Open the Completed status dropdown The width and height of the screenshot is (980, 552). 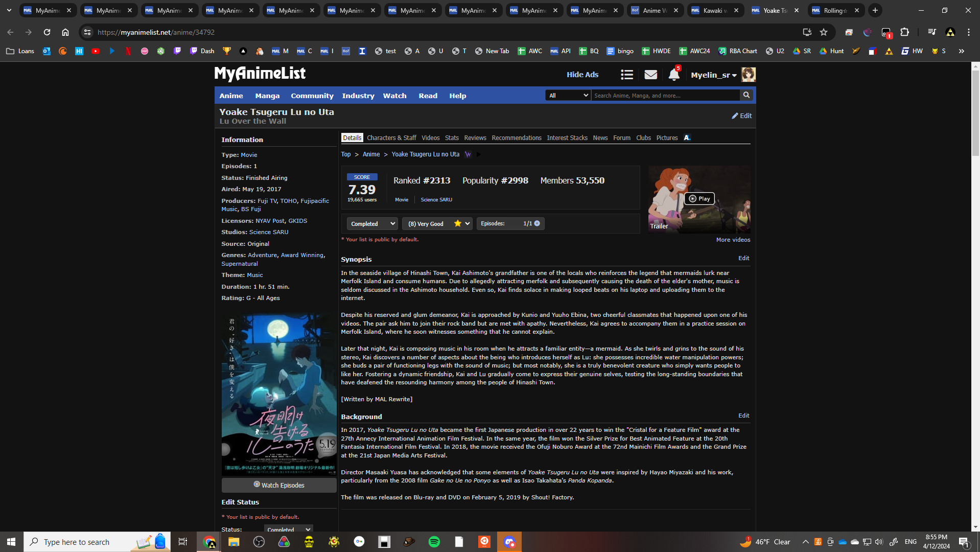click(x=372, y=224)
